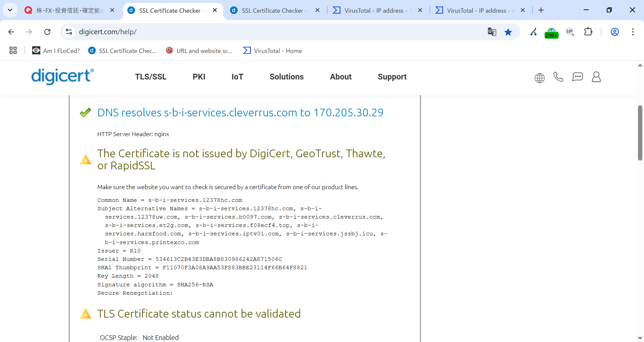Open the IP lookup extension icon
Screen dimensions: 644x342
[x=570, y=32]
